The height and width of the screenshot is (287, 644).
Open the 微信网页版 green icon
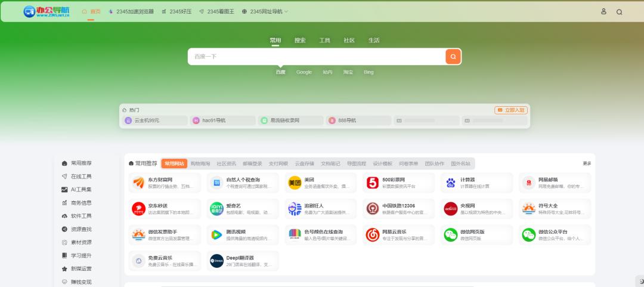pos(451,235)
